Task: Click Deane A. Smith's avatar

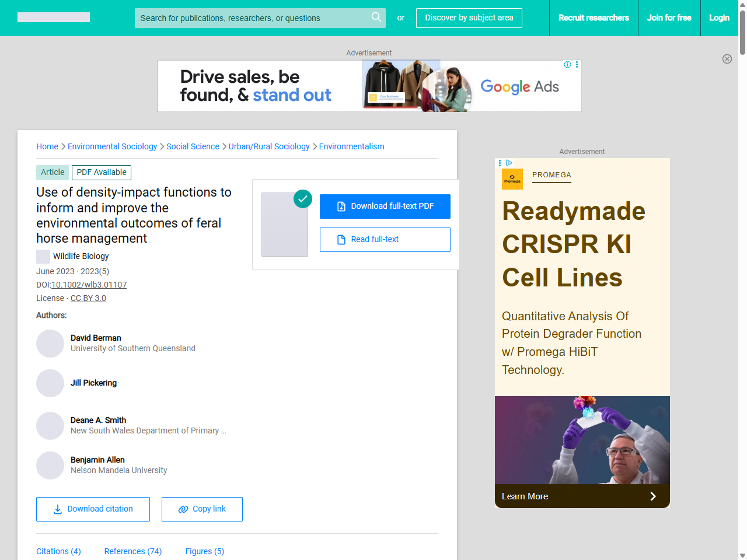Action: 50,426
